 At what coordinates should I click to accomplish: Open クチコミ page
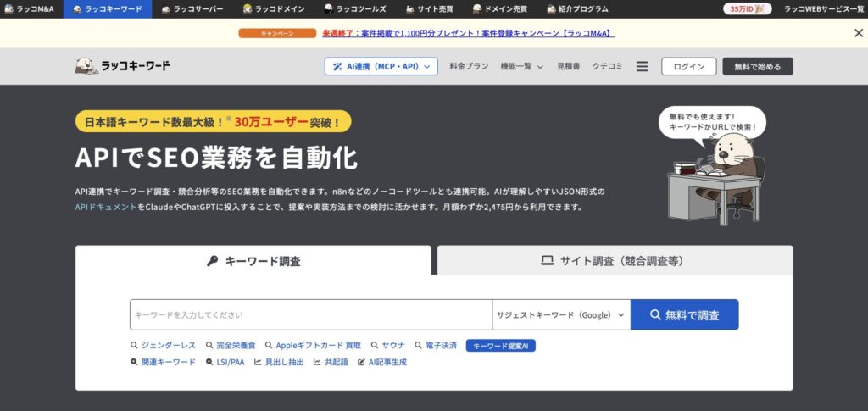pyautogui.click(x=607, y=66)
